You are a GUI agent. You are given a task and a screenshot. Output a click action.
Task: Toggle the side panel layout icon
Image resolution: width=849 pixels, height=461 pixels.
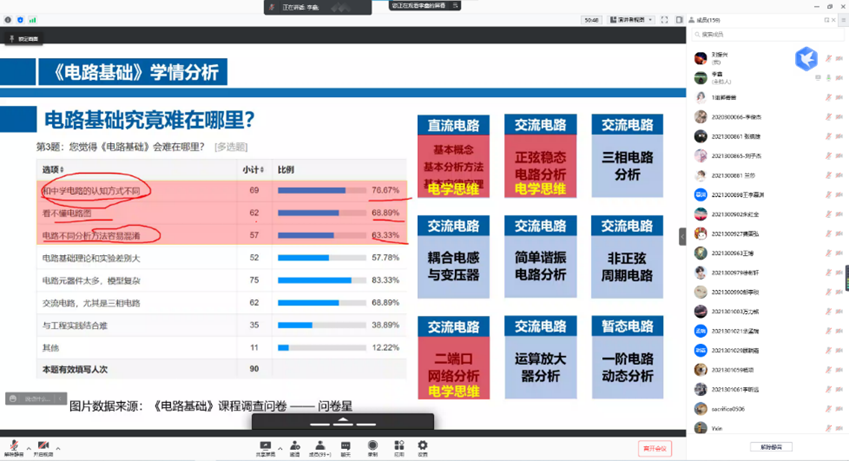(679, 20)
